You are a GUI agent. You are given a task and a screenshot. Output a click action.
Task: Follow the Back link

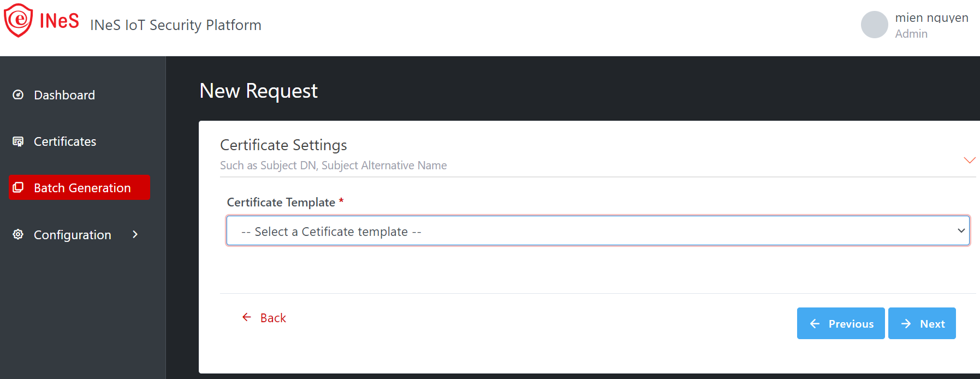273,318
